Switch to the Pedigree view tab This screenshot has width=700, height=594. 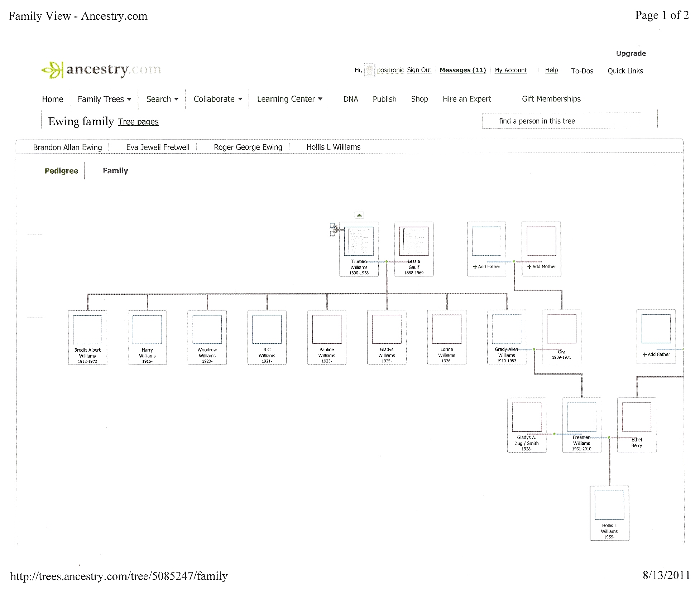point(61,171)
